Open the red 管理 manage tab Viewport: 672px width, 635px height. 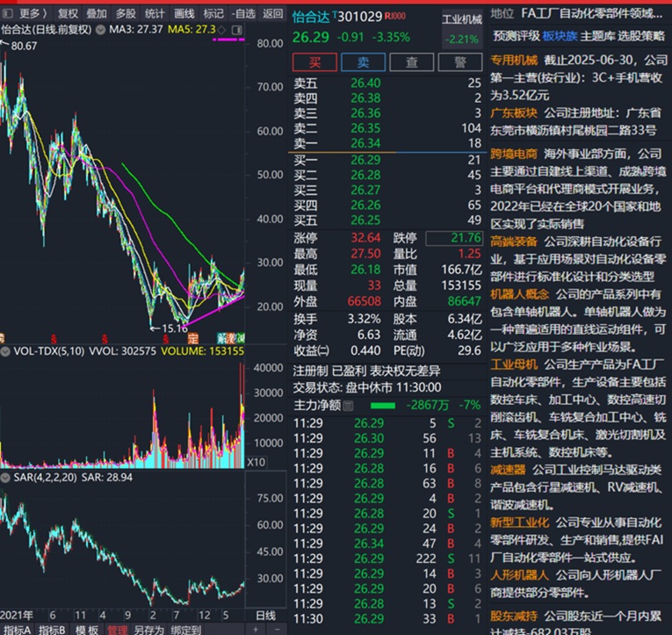(118, 630)
